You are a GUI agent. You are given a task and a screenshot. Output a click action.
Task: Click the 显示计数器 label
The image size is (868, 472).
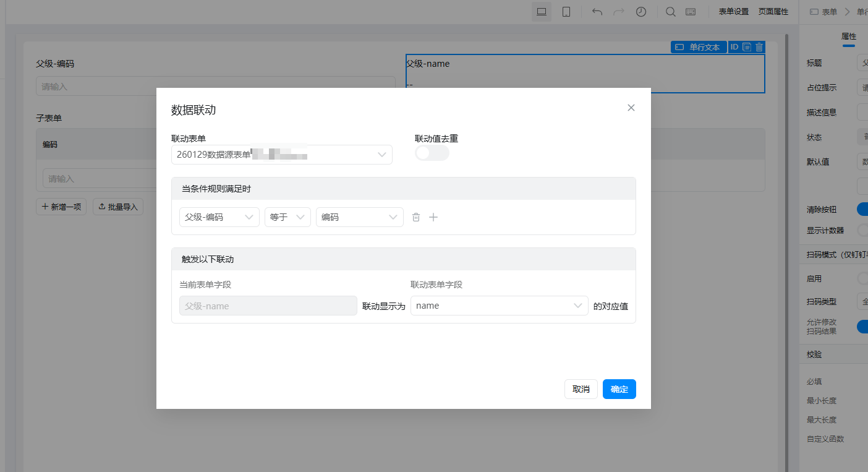(x=825, y=230)
